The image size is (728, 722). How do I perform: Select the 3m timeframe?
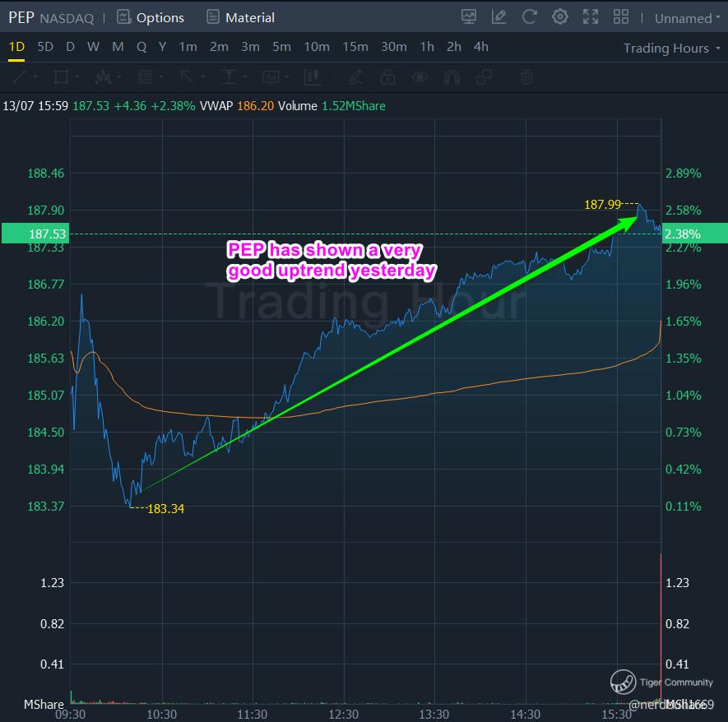[250, 47]
